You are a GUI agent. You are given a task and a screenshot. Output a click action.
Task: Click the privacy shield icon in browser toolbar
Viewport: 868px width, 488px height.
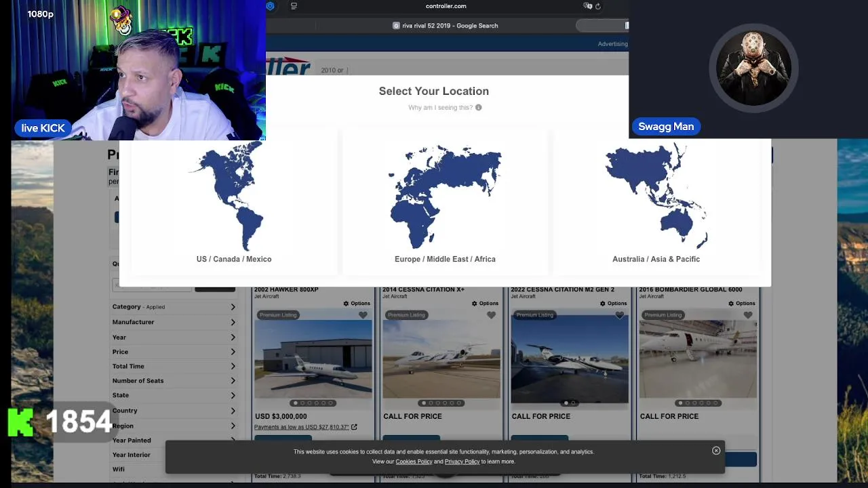[x=270, y=6]
